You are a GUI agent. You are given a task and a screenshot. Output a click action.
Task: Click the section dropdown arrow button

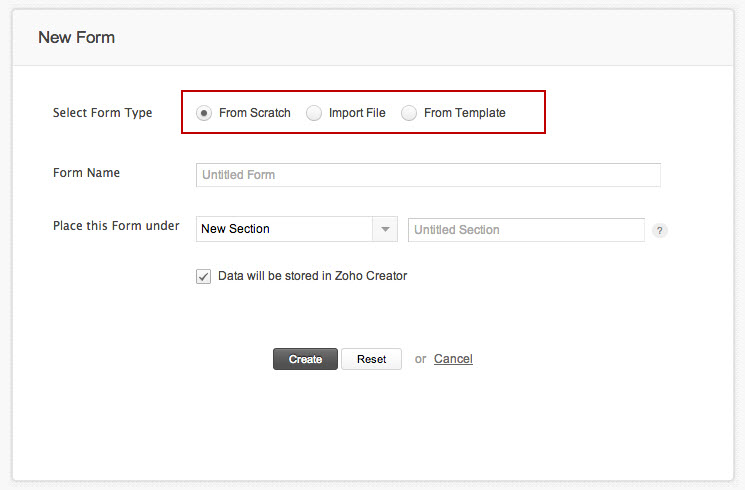coord(385,229)
